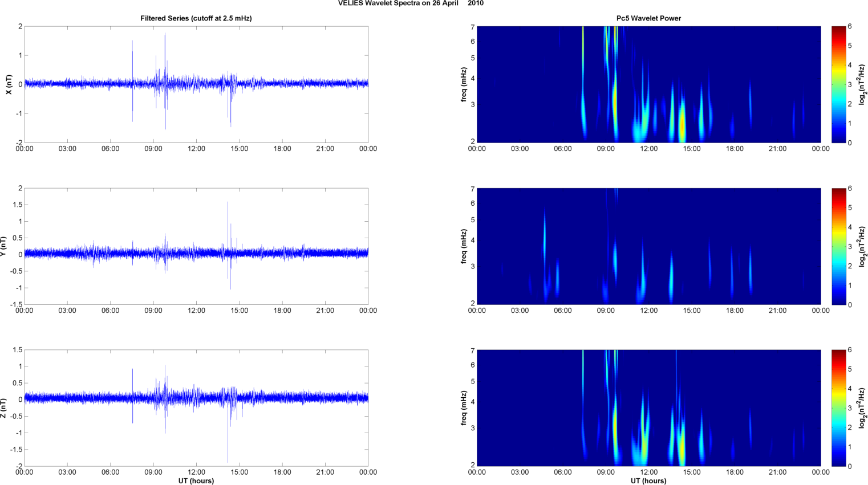This screenshot has width=868, height=485.
Task: Click the '15:00' tick under the top spectrogram
Action: (692, 149)
